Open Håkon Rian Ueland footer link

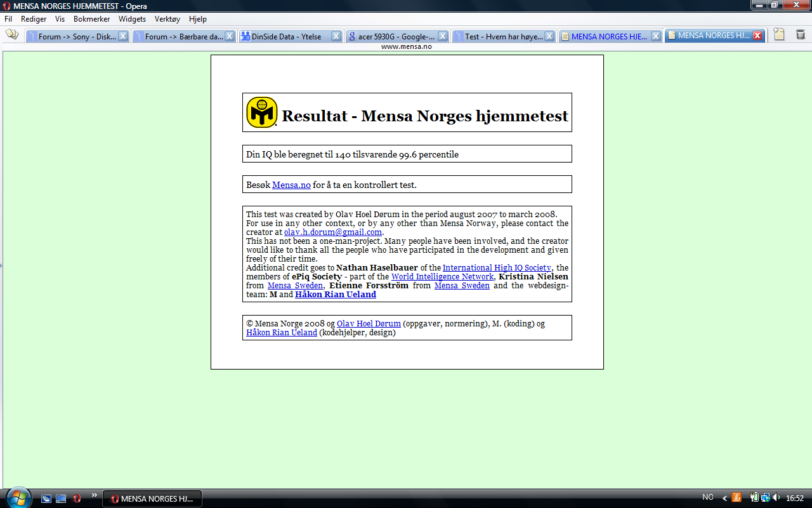282,333
